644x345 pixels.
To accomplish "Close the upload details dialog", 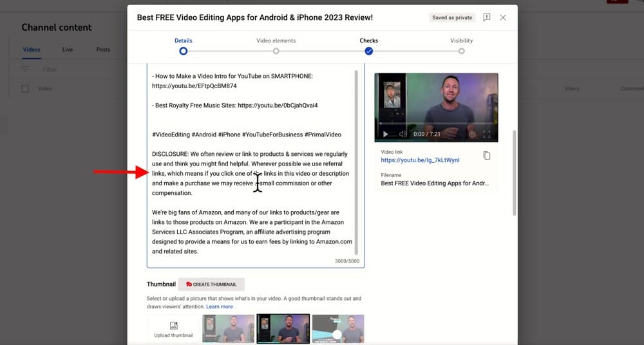I will [503, 17].
